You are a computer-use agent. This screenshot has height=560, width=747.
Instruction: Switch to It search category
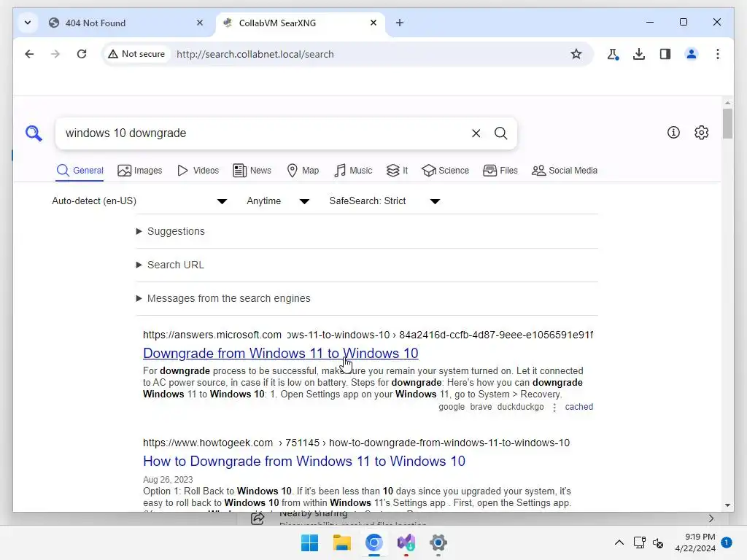click(398, 171)
